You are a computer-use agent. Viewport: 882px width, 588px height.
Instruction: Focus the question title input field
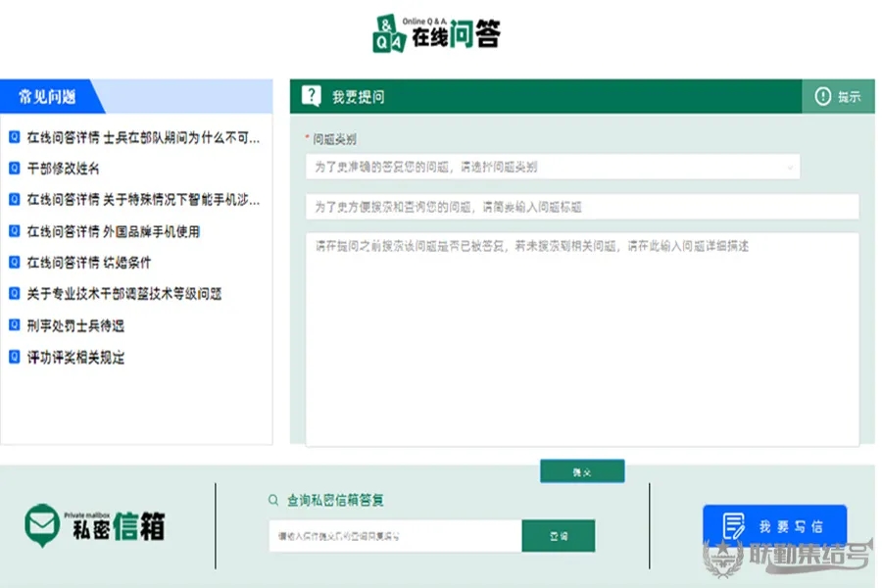581,207
